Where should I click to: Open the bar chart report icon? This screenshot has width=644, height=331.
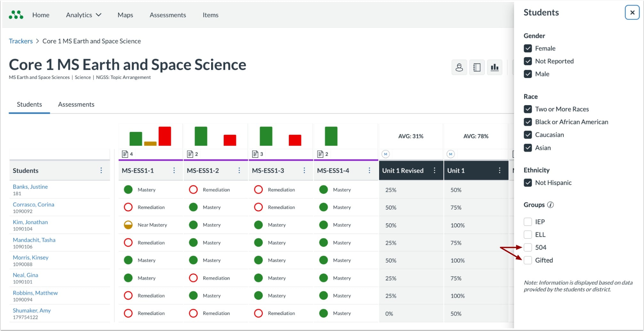pyautogui.click(x=495, y=67)
